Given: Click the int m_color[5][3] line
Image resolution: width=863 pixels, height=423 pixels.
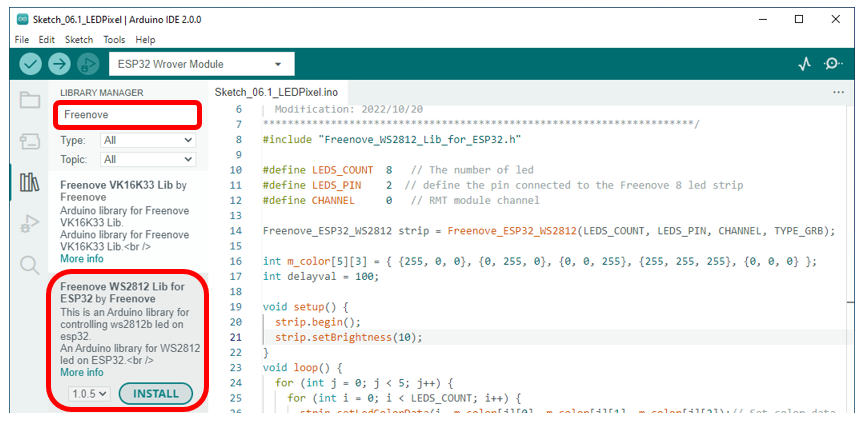Looking at the screenshot, I should point(540,261).
